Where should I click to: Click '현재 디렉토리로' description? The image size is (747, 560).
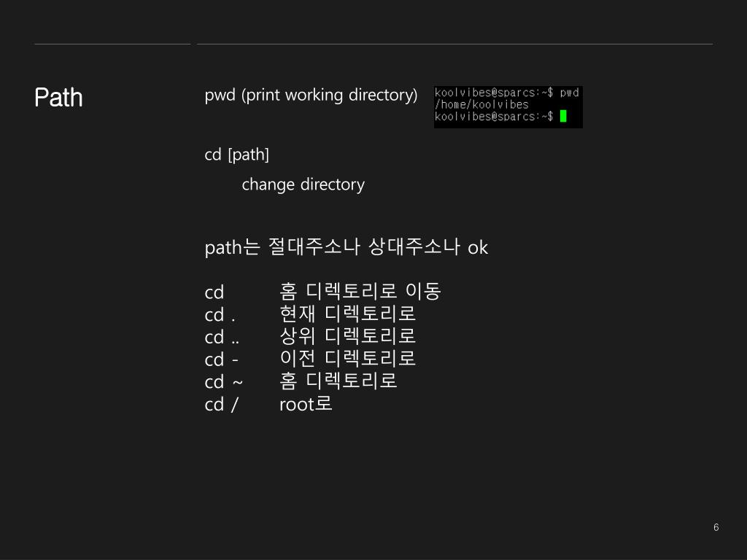pyautogui.click(x=348, y=314)
